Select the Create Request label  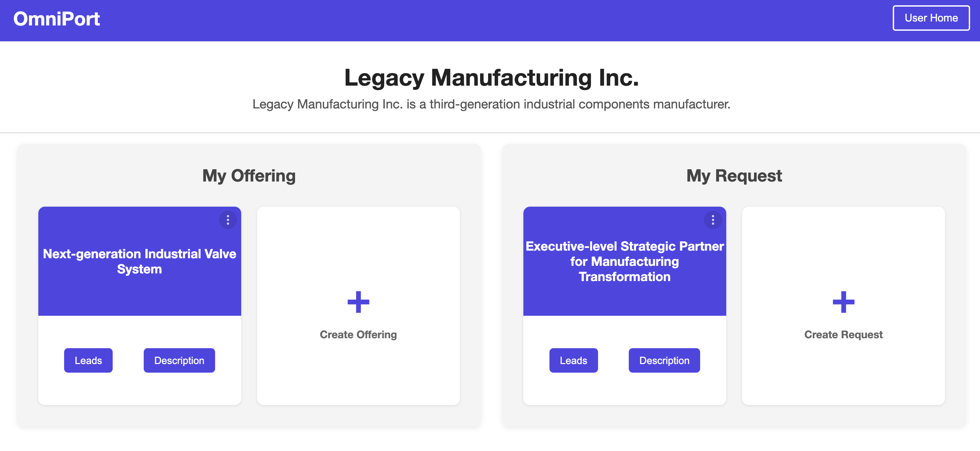point(844,335)
